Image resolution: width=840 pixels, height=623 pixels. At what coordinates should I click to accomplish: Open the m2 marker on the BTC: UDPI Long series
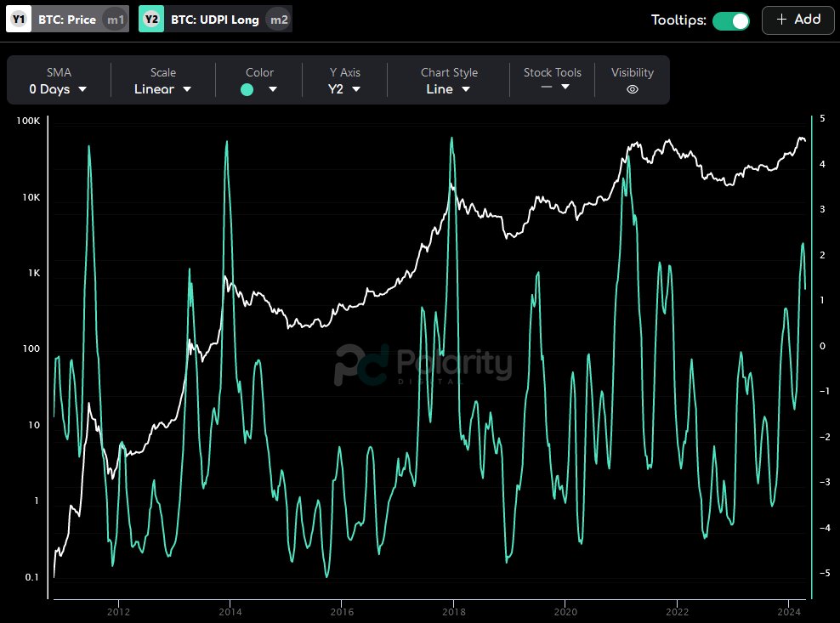(277, 18)
